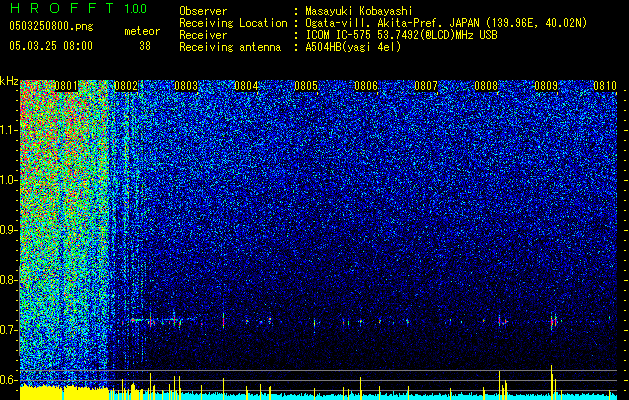Click the 0.8 frequency axis label
Image resolution: width=629 pixels, height=400 pixels.
(x=9, y=280)
